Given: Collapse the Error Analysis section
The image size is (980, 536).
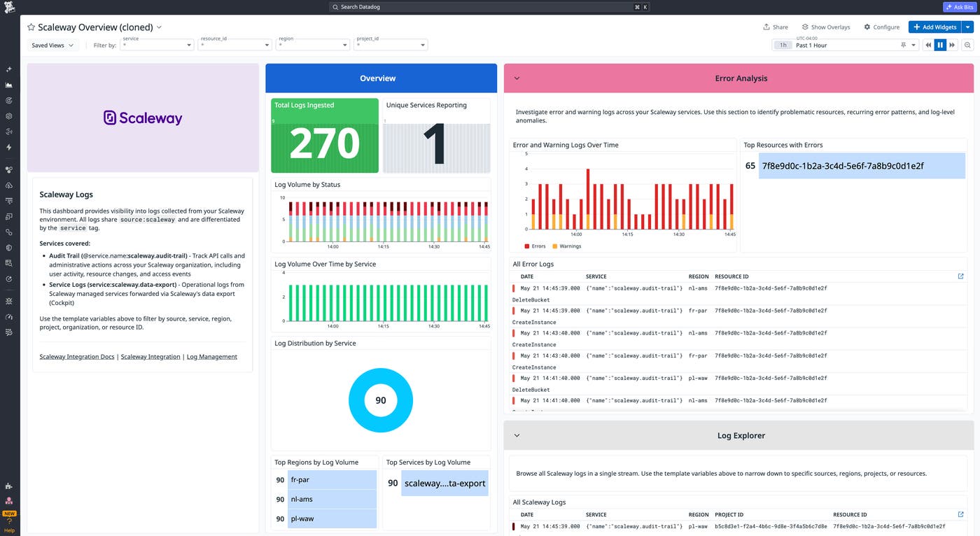Looking at the screenshot, I should [x=517, y=78].
